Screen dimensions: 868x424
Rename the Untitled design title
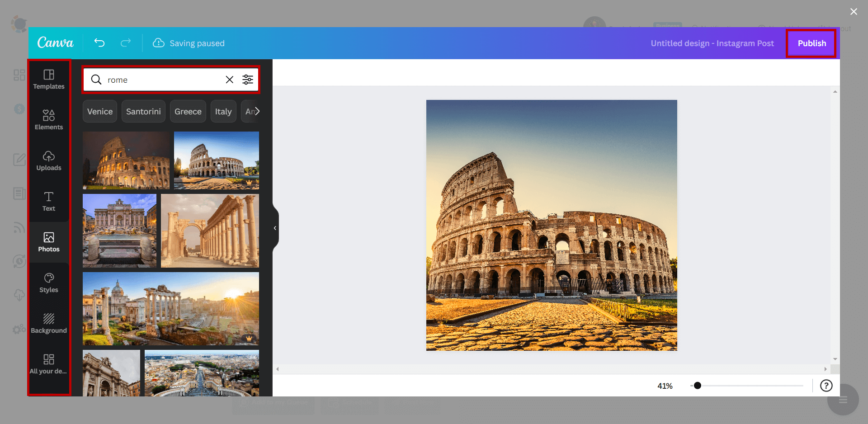[x=712, y=43]
